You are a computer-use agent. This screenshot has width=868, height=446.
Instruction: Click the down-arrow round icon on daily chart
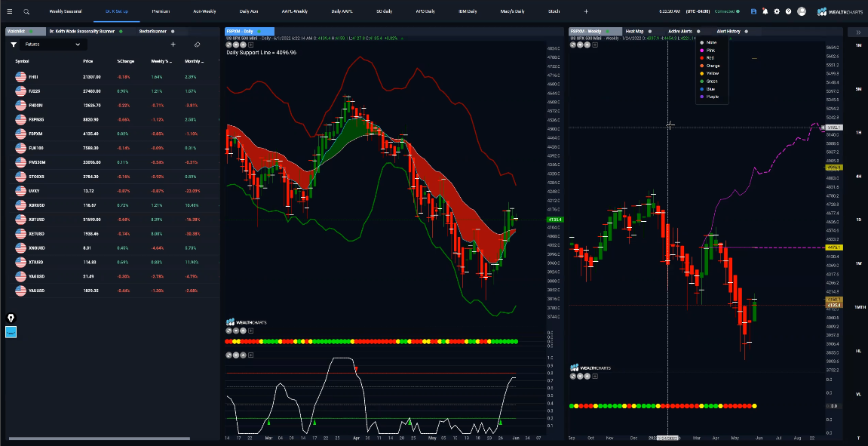(236, 45)
